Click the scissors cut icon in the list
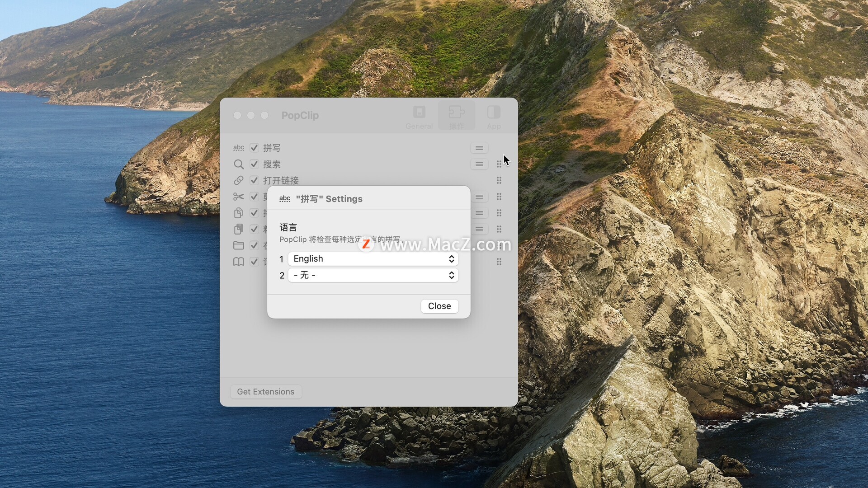 (x=239, y=197)
